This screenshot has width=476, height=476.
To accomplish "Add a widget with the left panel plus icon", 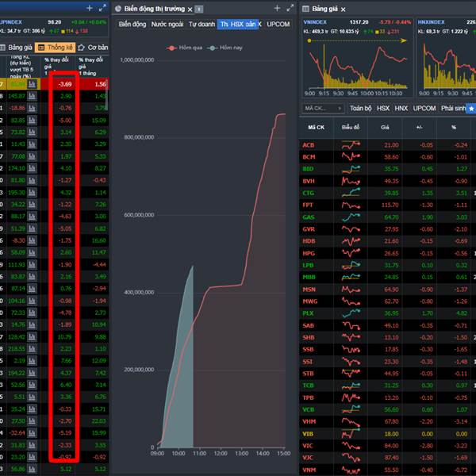I will click(90, 8).
